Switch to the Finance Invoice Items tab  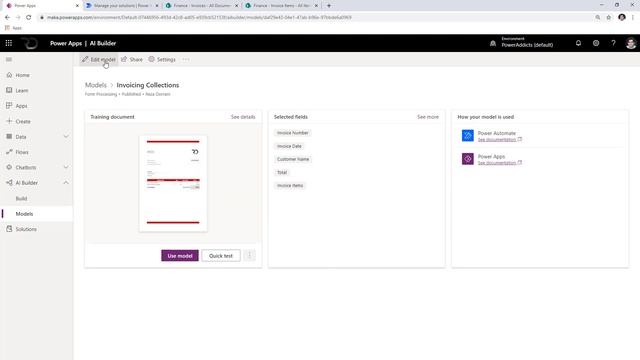281,6
